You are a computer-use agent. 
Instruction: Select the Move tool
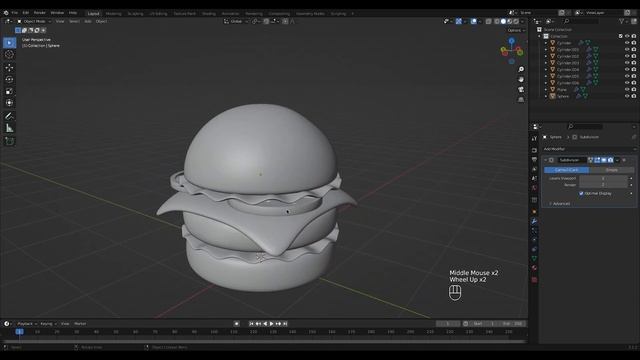9,67
